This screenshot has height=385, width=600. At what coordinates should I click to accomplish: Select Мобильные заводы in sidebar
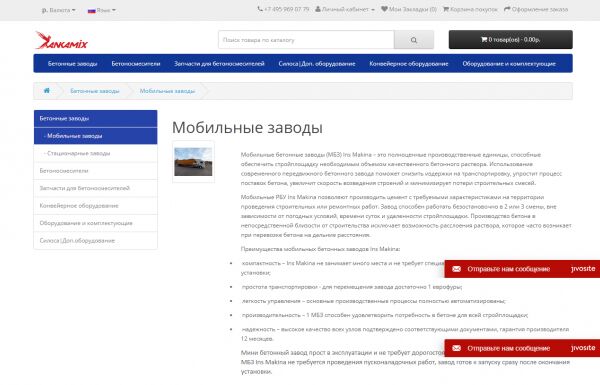(x=96, y=136)
